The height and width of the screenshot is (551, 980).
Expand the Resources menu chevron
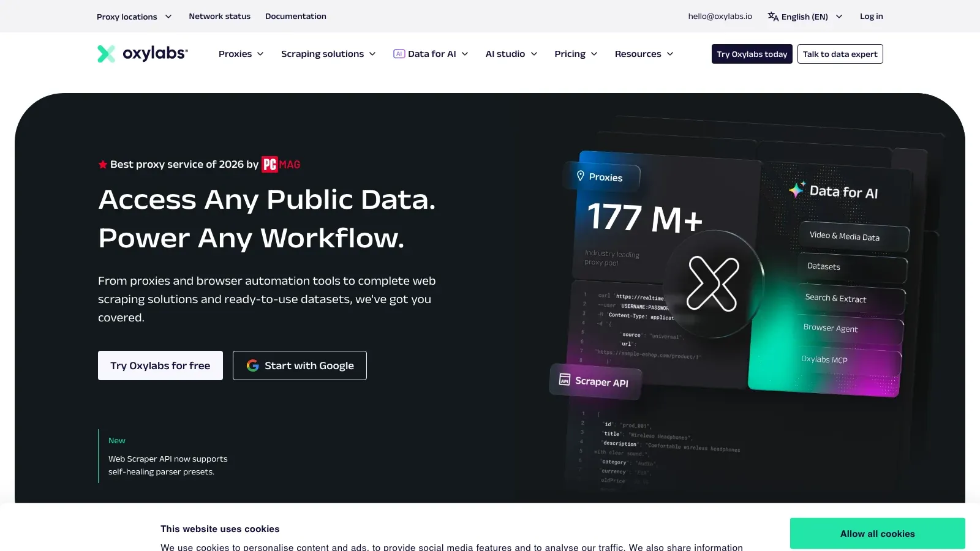point(670,54)
